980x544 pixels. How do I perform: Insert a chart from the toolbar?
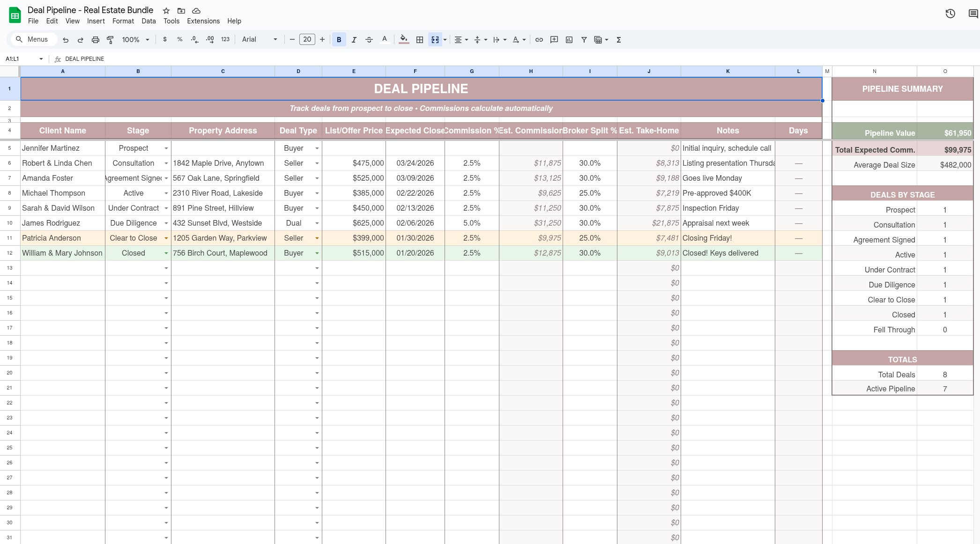click(x=569, y=39)
